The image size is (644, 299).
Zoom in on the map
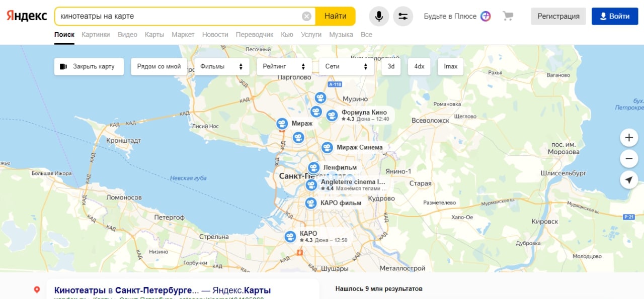pyautogui.click(x=629, y=137)
